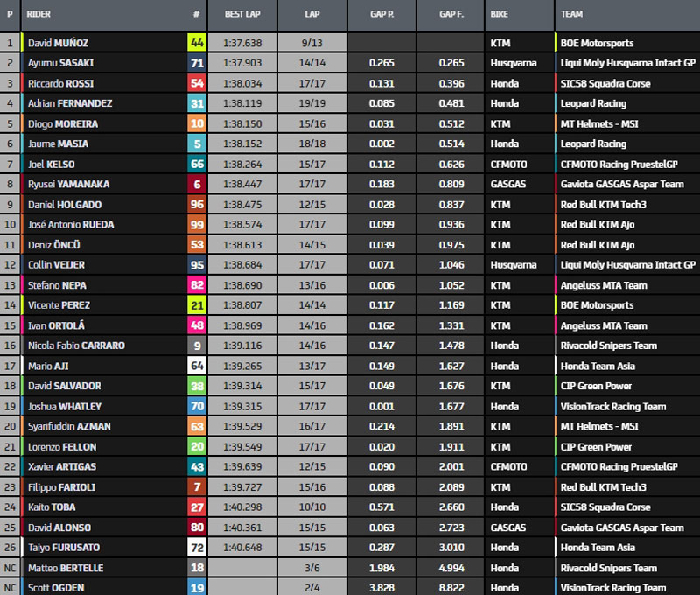Sort by the BEST LAP column header

242,15
